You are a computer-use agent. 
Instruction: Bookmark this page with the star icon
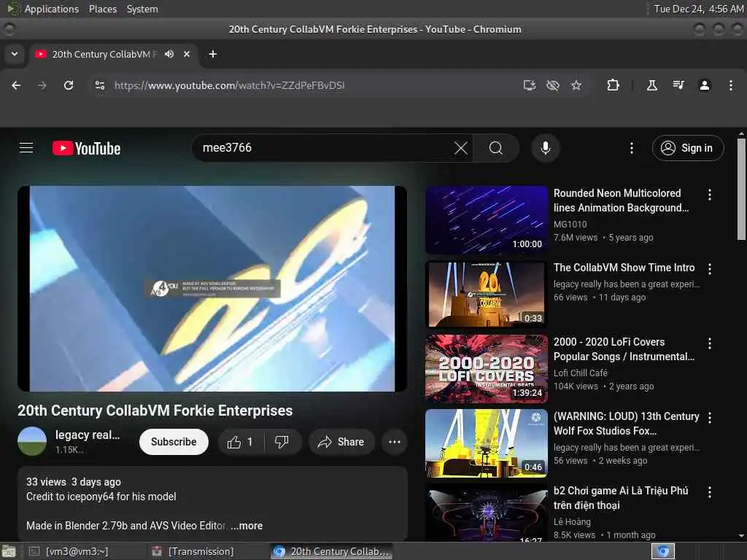pos(576,85)
